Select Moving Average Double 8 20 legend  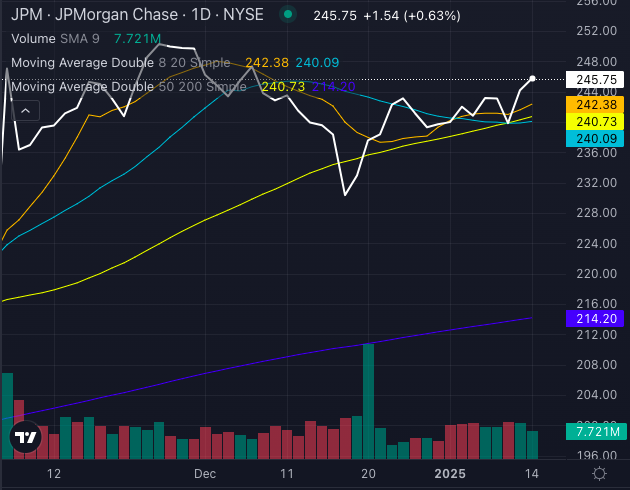pyautogui.click(x=121, y=63)
